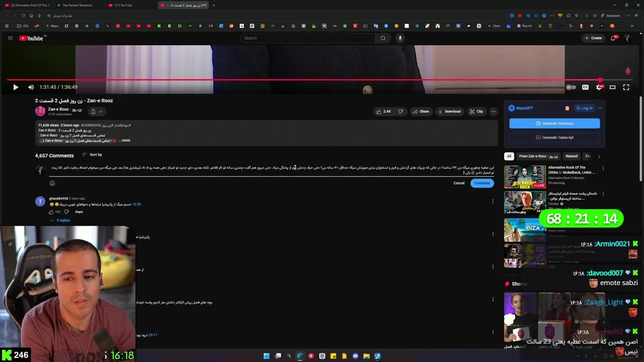The width and height of the screenshot is (644, 362).
Task: Like the video (2.4K)
Action: click(x=383, y=112)
